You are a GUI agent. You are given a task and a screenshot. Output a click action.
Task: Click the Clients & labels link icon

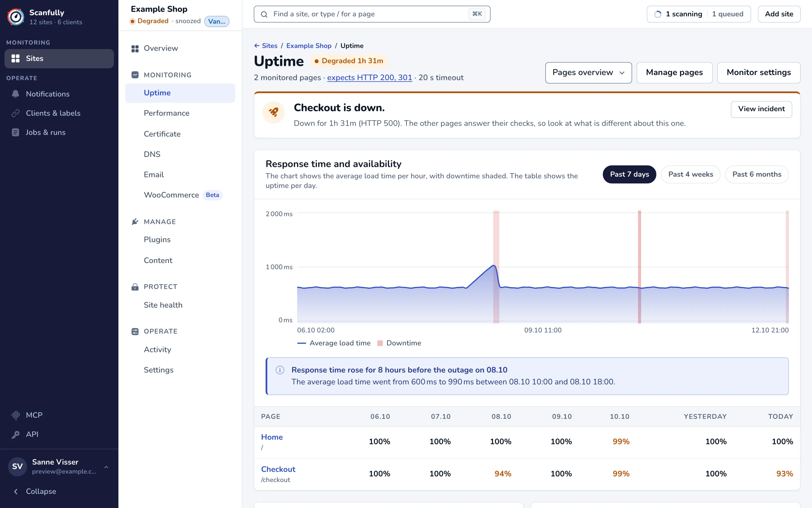(x=16, y=113)
